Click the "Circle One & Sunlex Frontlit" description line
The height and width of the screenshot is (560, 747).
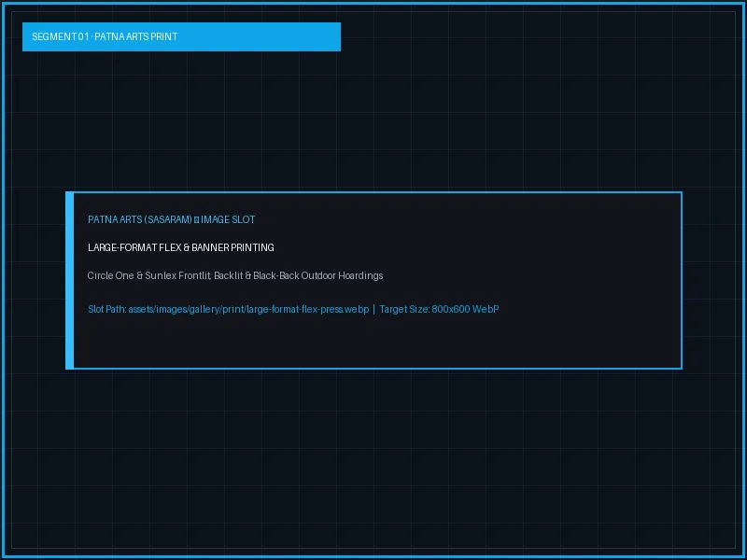tap(235, 275)
